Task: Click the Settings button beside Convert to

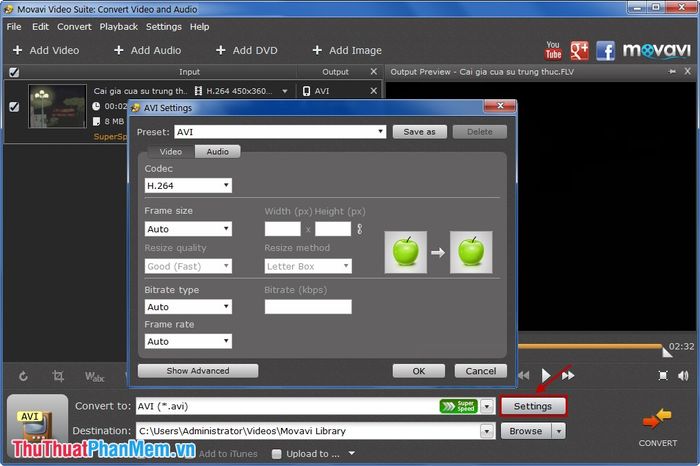Action: [533, 406]
